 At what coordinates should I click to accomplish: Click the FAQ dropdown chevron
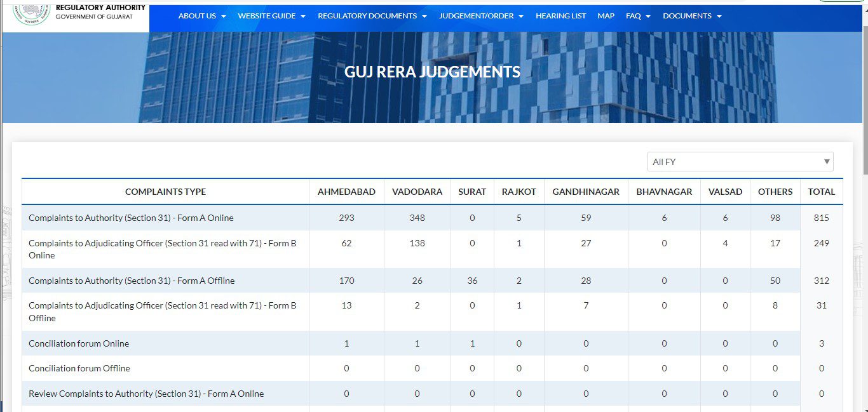(x=649, y=16)
